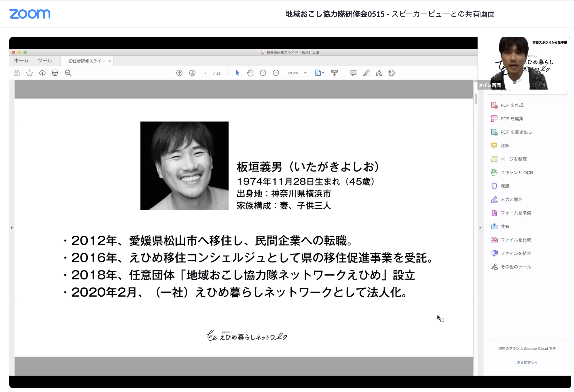Open その他のツール more tools
This screenshot has height=392, width=574.
click(x=511, y=267)
